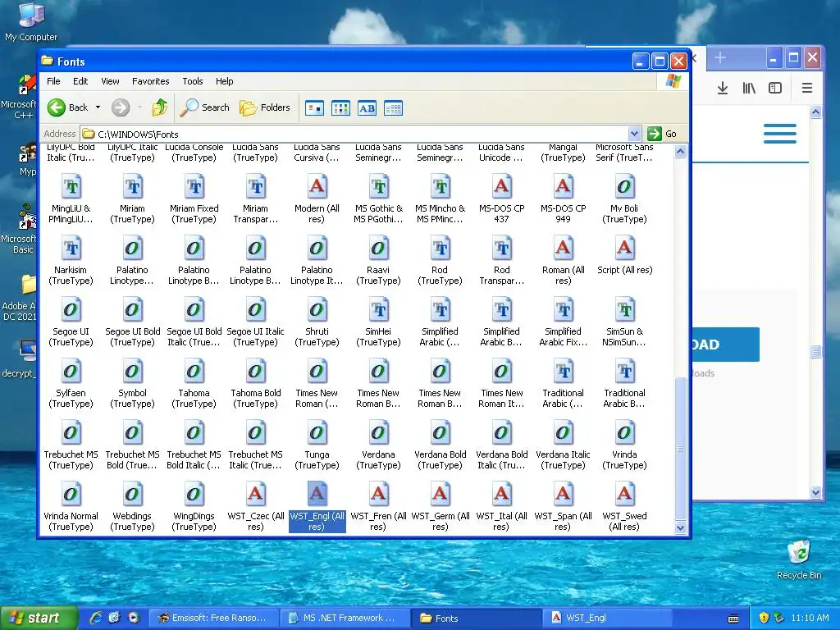Click the Fonts window scrollbar thumb
Screen dimensions: 840x630
tap(680, 449)
